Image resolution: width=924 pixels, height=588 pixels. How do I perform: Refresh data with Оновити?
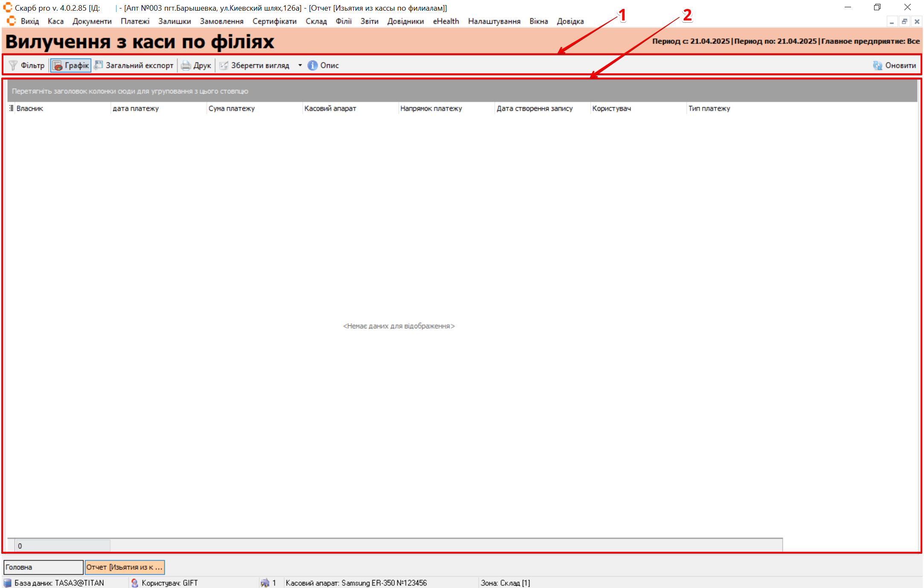894,65
